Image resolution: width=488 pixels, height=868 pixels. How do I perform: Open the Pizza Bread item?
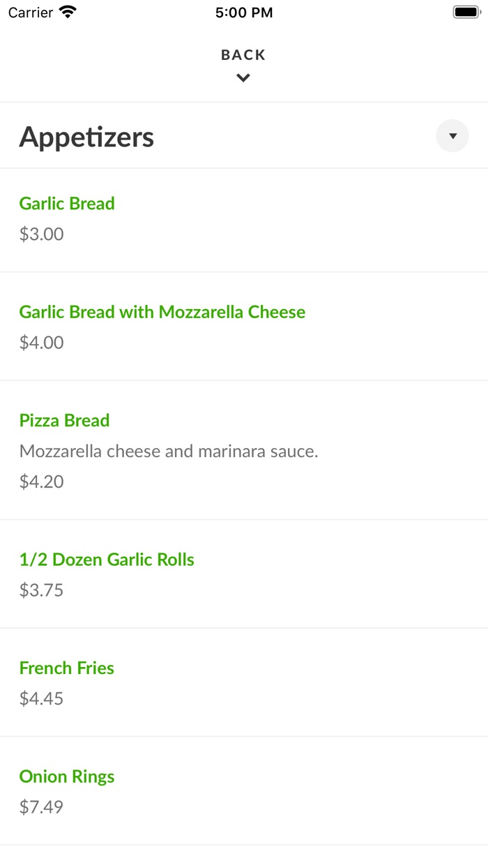[65, 420]
